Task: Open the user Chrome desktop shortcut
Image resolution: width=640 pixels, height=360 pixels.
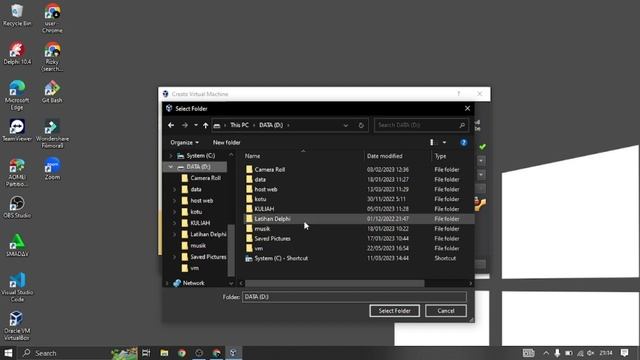Action: pos(52,18)
